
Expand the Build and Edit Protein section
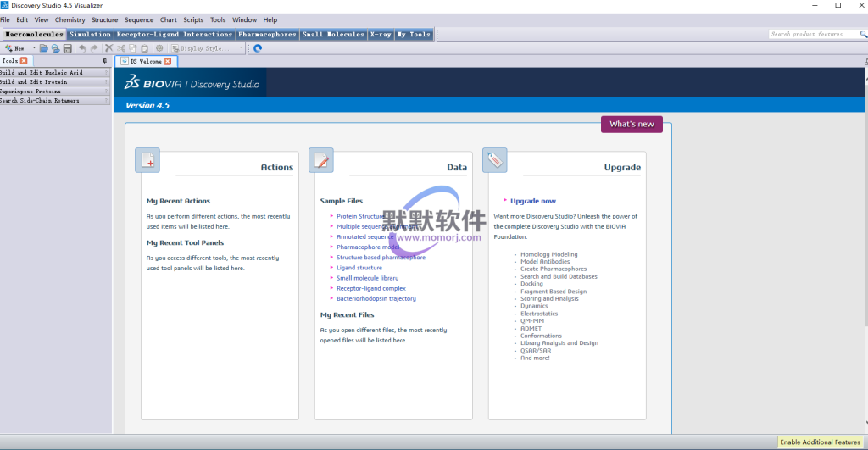[54, 82]
